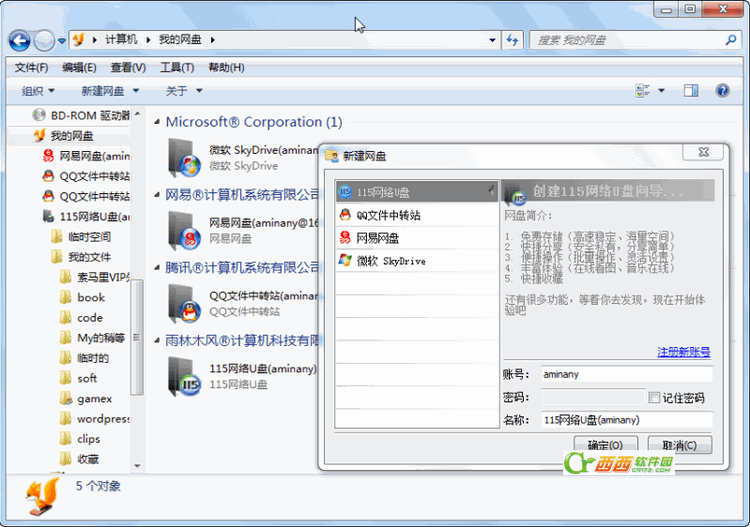Collapse the 腾讯®计算机系统有限公司 group
750x527 pixels.
[157, 268]
